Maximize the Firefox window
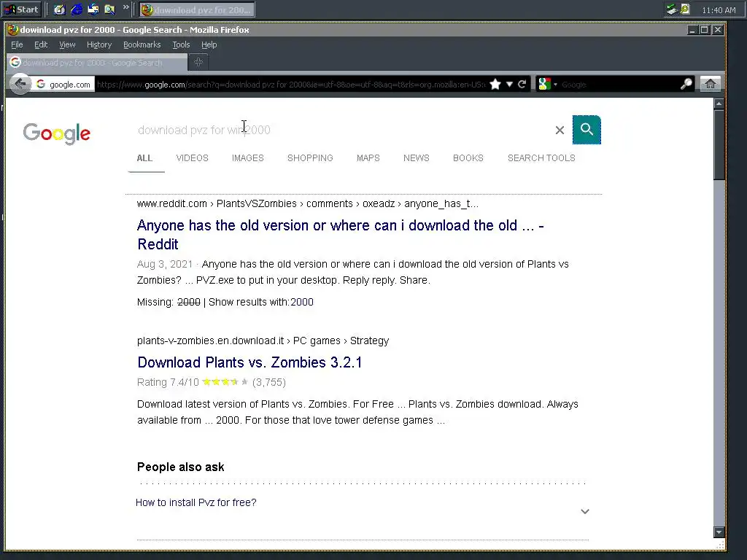 coord(704,30)
